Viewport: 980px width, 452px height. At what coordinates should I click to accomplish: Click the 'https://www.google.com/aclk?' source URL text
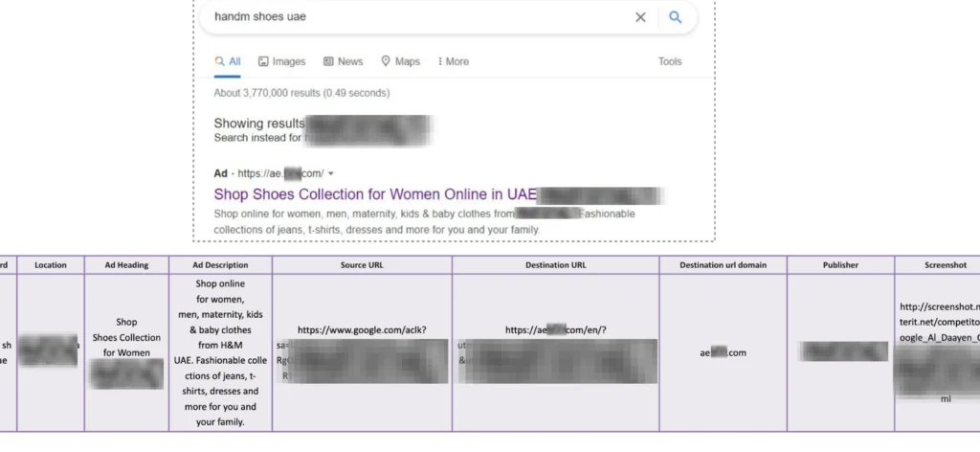[x=362, y=330]
